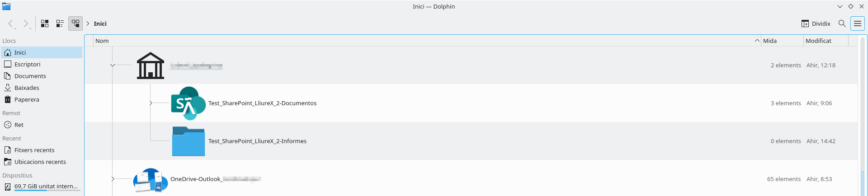Open Baixades in the places panel
Viewport: 868px width, 196px height.
(x=27, y=88)
